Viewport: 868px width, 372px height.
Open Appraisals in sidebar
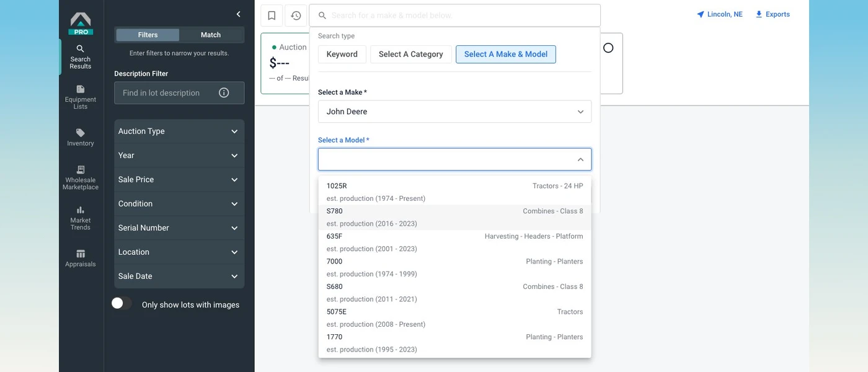81,258
